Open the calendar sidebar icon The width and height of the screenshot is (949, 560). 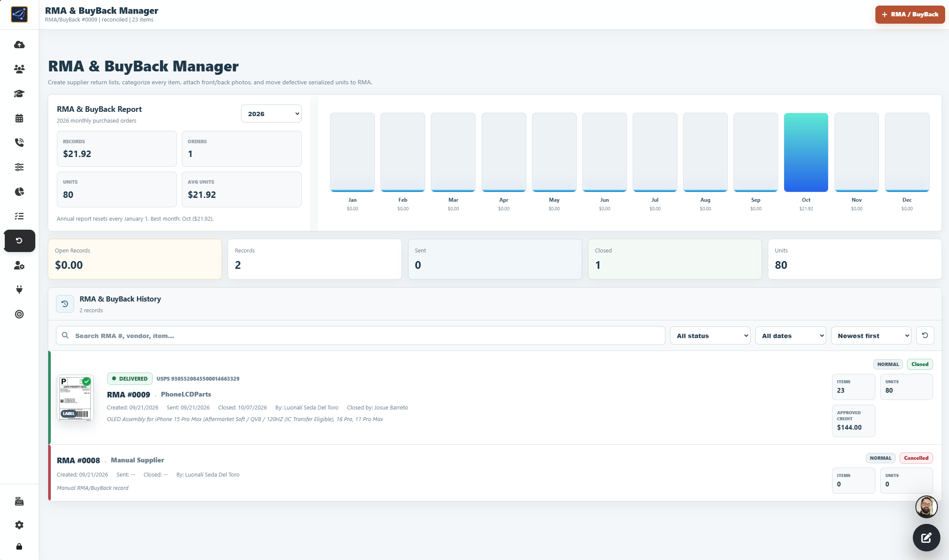tap(19, 118)
